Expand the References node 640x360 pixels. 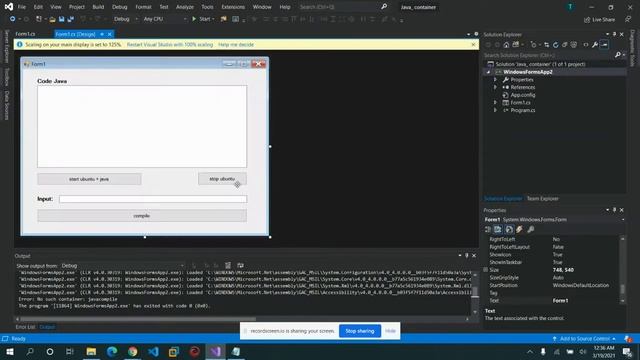(496, 87)
